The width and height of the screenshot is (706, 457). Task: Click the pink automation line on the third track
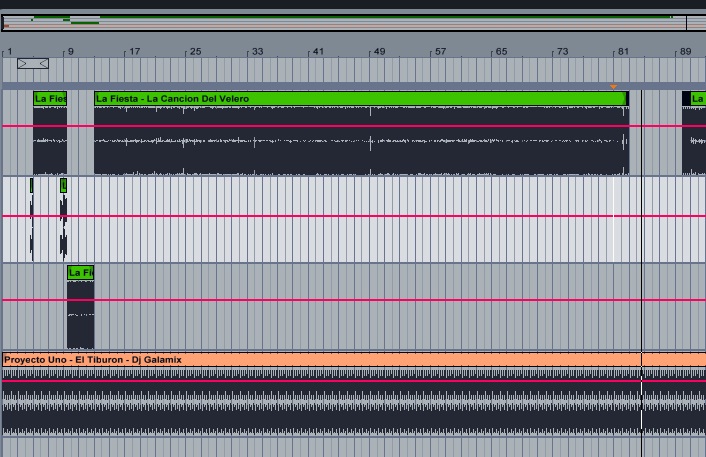[x=354, y=300]
